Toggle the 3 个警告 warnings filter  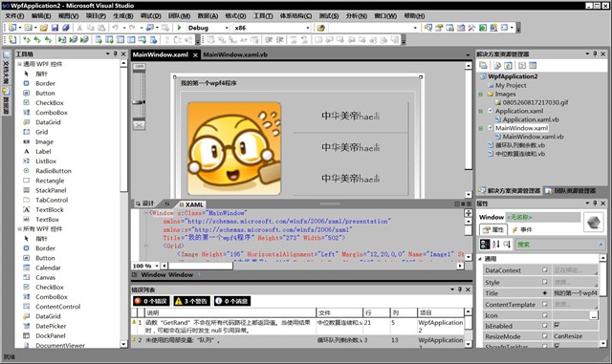pyautogui.click(x=192, y=301)
